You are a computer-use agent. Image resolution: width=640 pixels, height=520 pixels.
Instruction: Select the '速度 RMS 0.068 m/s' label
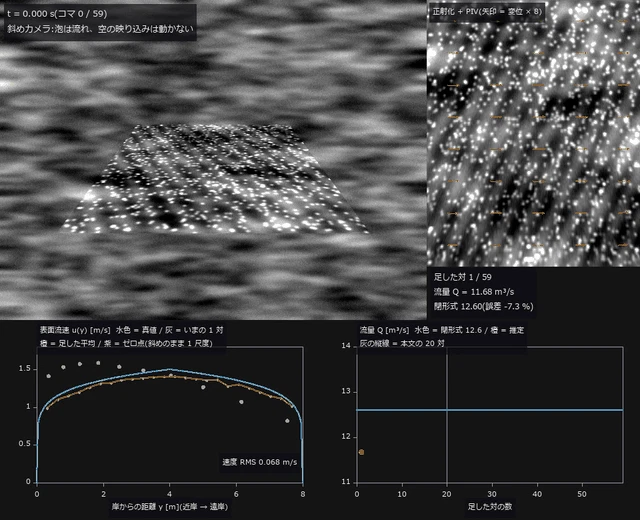click(x=260, y=462)
